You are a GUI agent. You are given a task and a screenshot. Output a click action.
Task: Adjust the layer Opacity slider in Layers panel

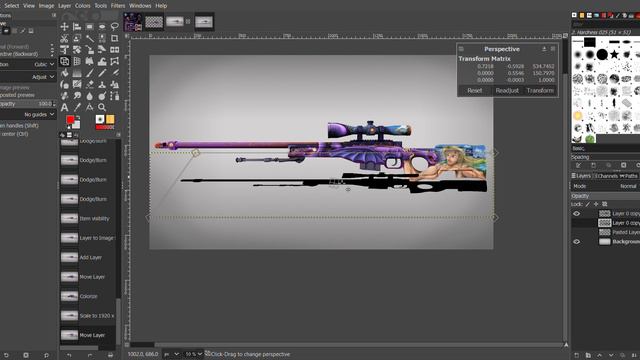pos(605,196)
